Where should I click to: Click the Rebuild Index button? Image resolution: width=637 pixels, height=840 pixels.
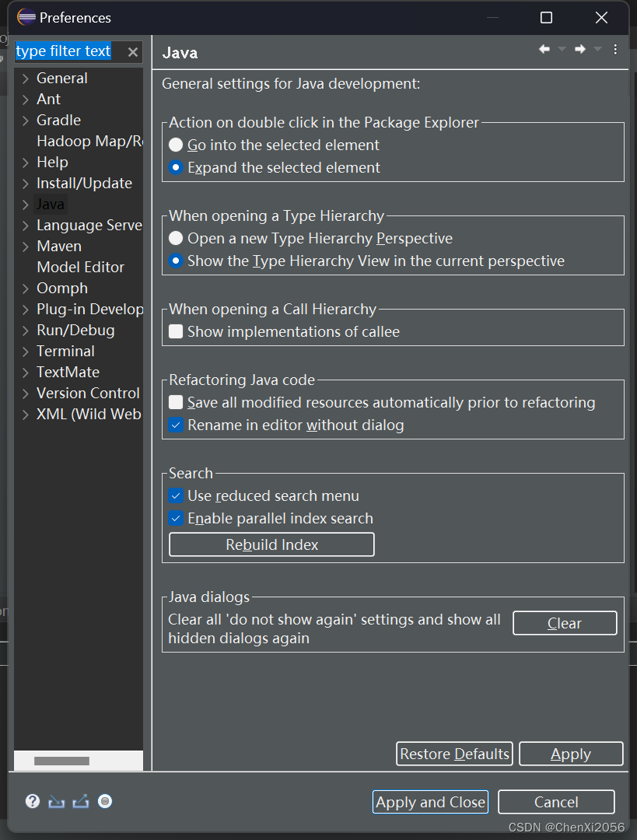(271, 544)
